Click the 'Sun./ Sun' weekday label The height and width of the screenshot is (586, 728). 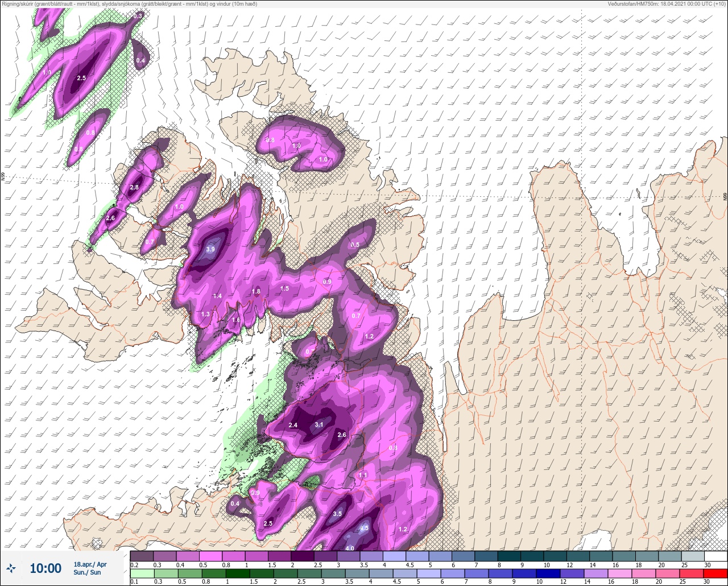87,572
